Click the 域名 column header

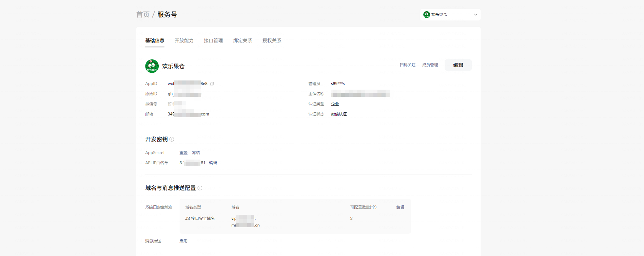(x=235, y=207)
